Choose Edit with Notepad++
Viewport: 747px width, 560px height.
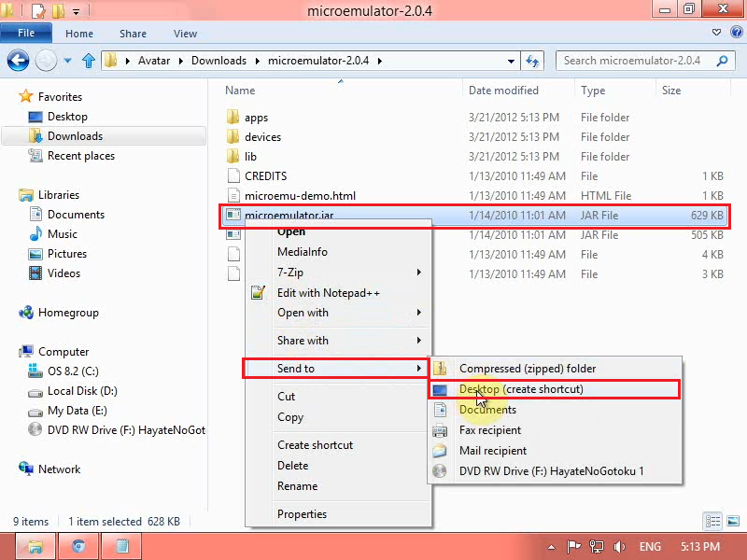click(x=329, y=293)
